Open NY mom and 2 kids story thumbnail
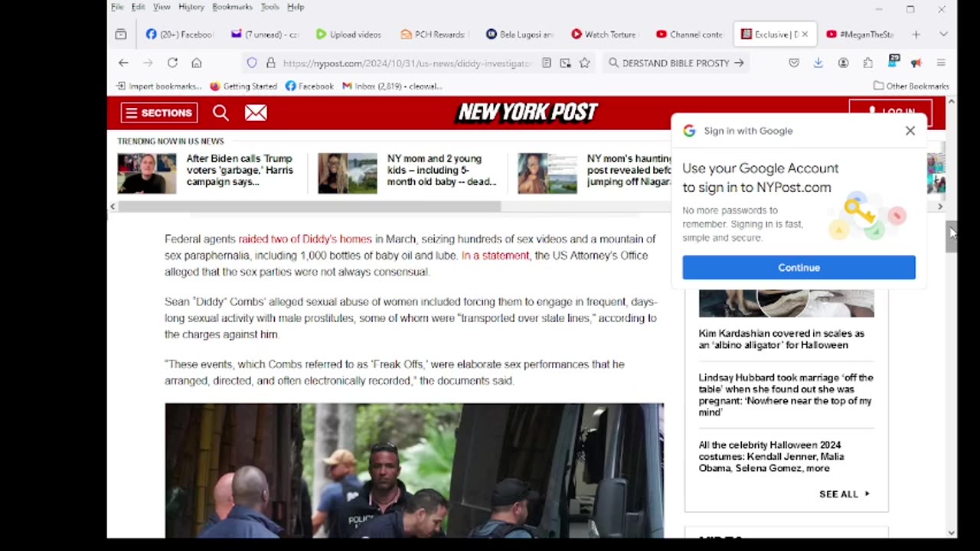This screenshot has width=980, height=551. click(348, 173)
